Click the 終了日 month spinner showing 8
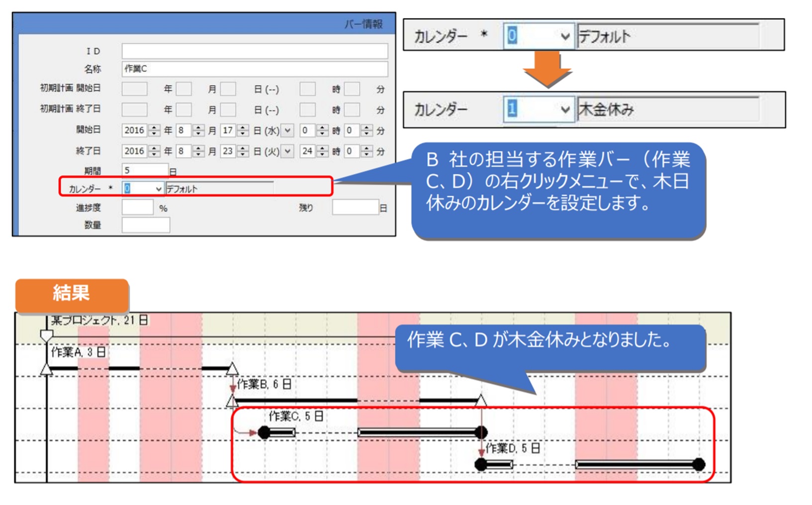 click(x=190, y=151)
